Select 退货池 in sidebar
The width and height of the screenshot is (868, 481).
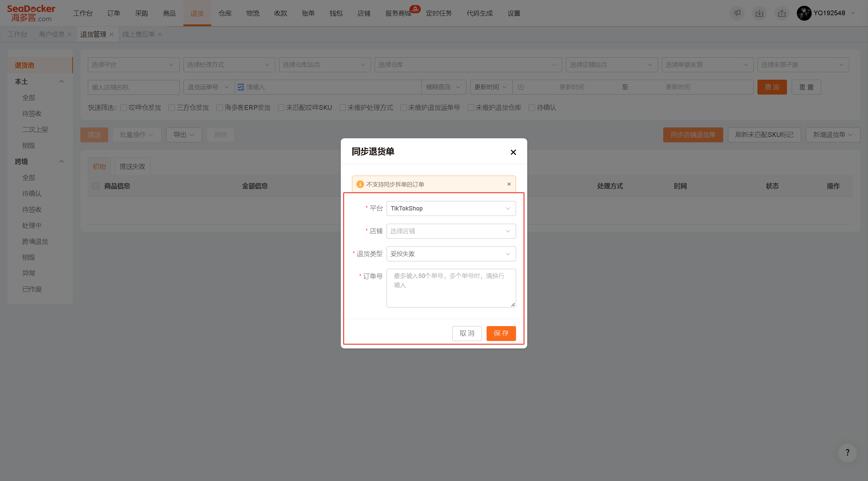(x=40, y=65)
